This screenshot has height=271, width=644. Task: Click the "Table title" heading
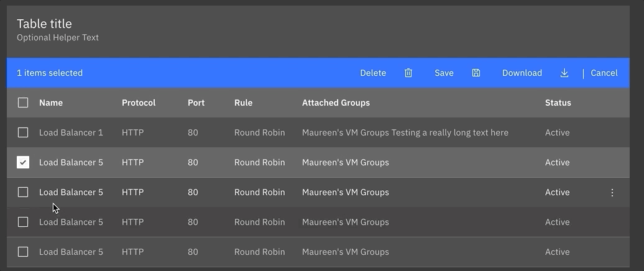click(x=44, y=24)
